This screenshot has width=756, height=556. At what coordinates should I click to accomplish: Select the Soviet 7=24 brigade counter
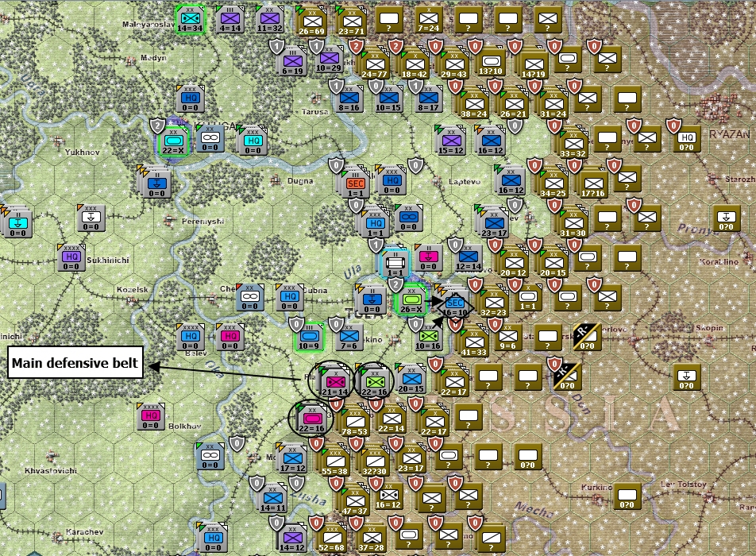[x=428, y=19]
